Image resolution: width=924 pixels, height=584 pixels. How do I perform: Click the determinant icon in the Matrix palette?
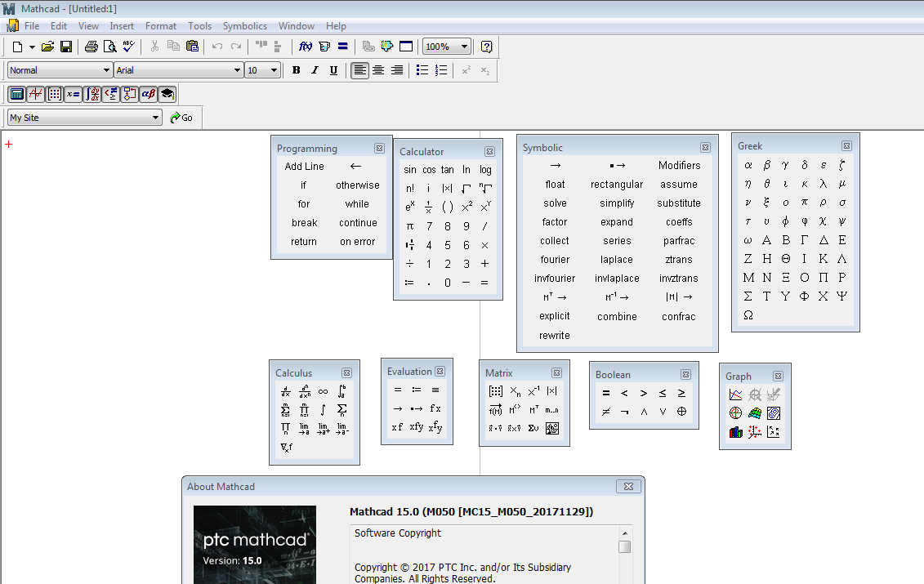(554, 390)
